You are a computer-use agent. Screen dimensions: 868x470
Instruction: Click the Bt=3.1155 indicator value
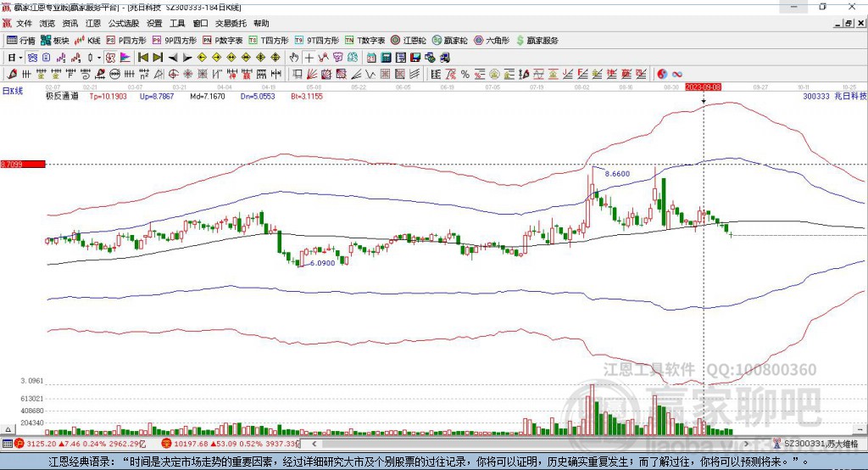point(307,97)
